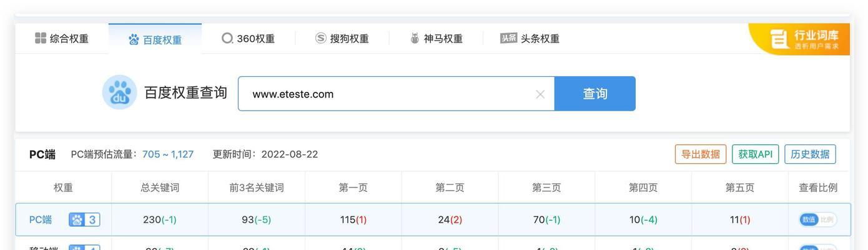Open 历史数据
Image resolution: width=868 pixels, height=250 pixels.
coord(810,154)
